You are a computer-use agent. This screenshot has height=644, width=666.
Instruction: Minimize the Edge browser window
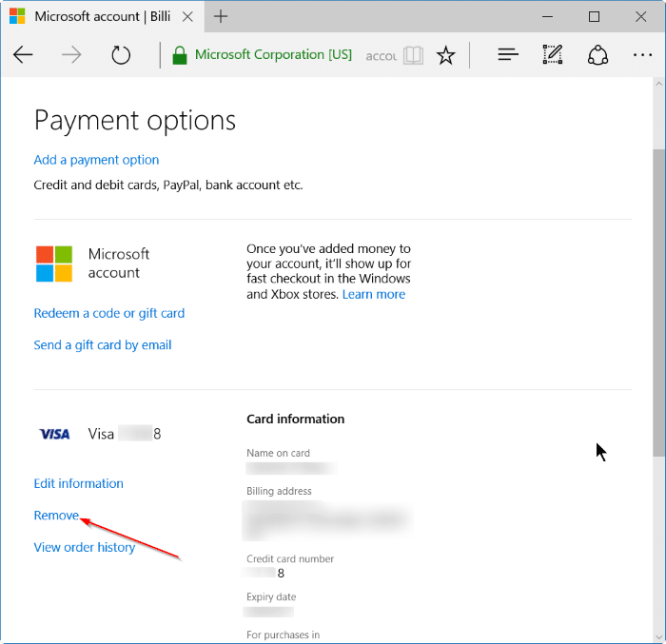(x=547, y=16)
